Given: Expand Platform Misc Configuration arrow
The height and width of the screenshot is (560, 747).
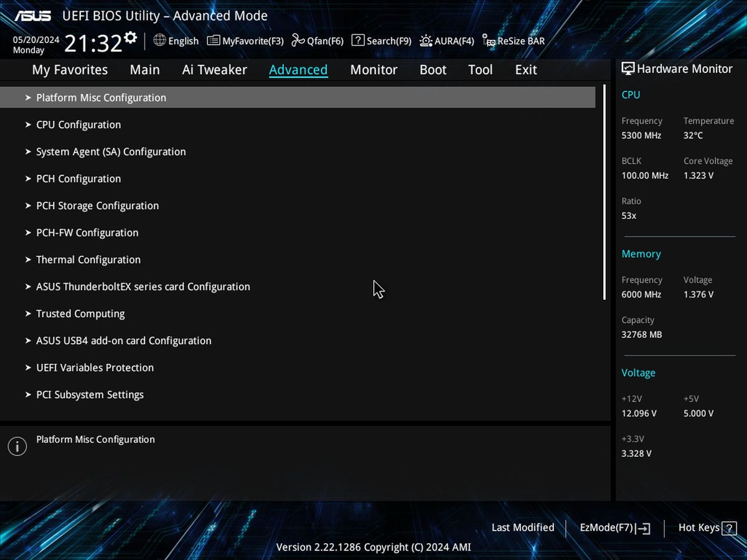Looking at the screenshot, I should 28,98.
